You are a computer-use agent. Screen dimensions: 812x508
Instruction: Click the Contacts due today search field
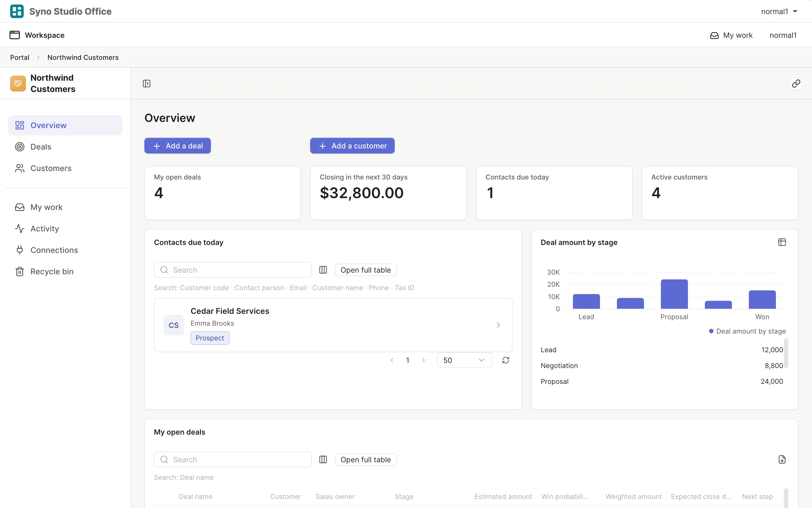(233, 270)
